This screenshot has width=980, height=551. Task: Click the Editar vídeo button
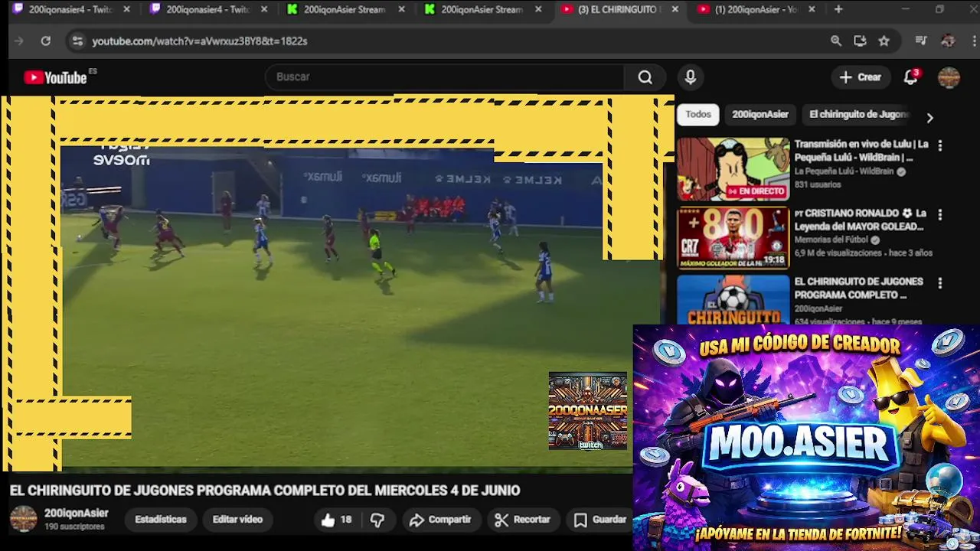coord(237,520)
